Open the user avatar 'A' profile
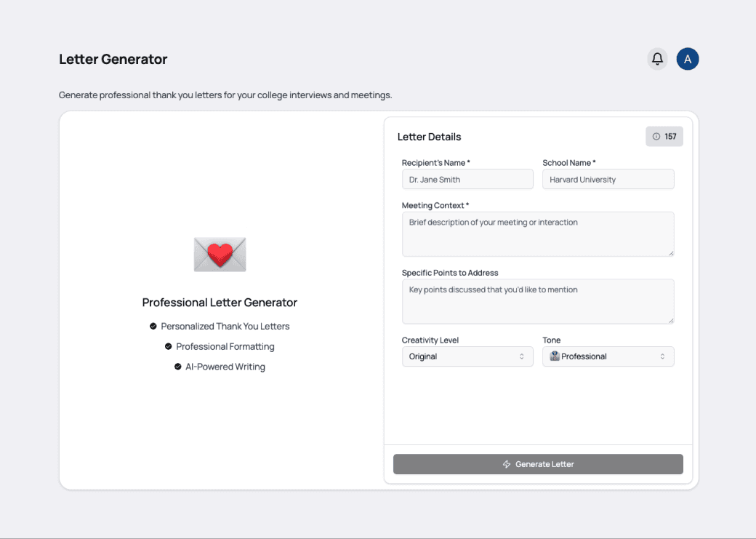The width and height of the screenshot is (756, 539). click(x=688, y=59)
